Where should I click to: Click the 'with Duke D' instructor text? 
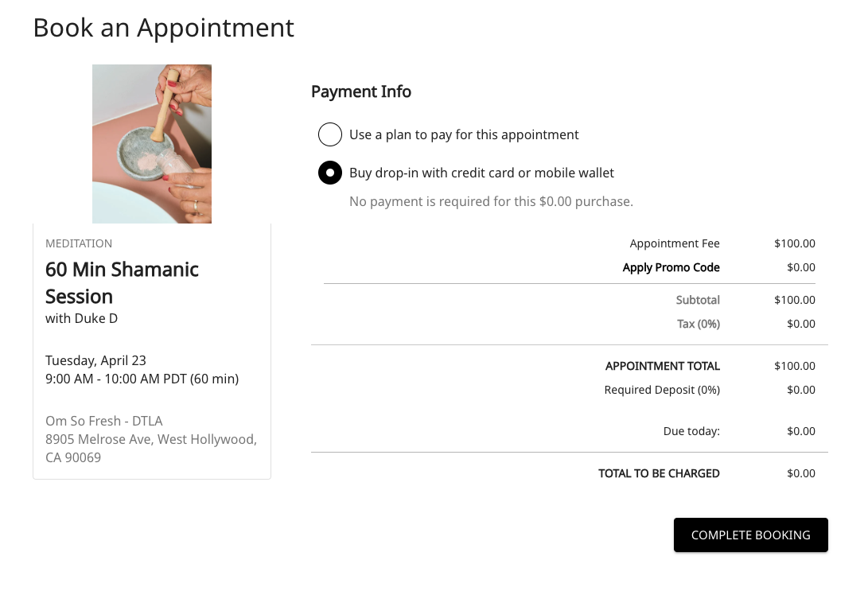(x=81, y=318)
